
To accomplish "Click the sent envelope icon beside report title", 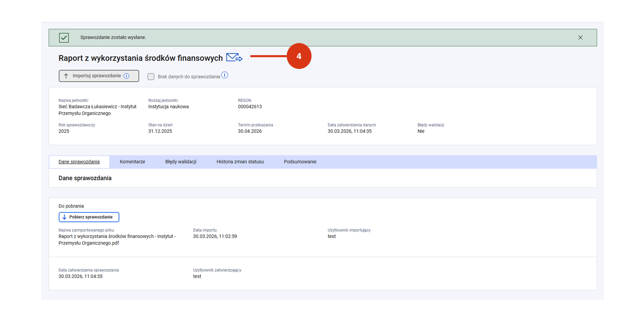I will [234, 58].
